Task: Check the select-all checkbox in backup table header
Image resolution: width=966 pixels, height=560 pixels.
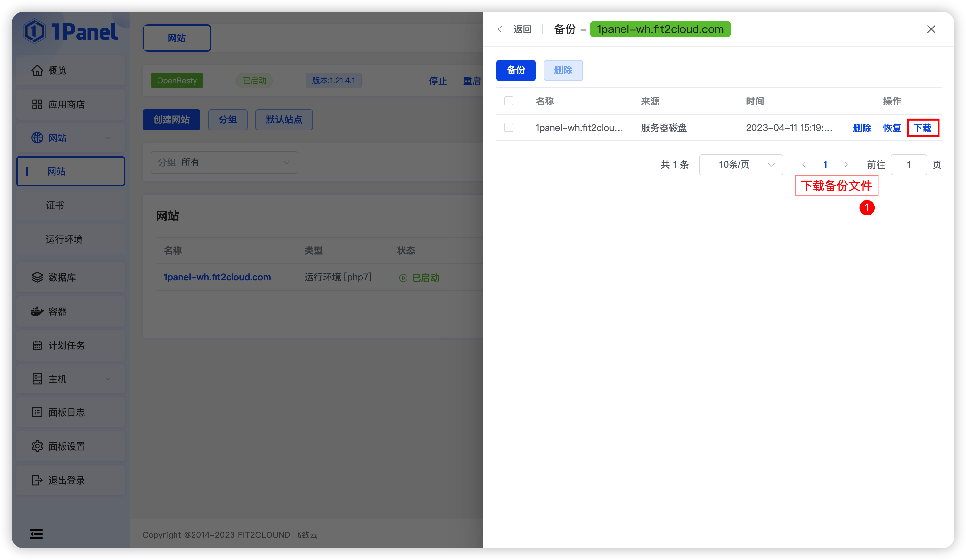Action: [x=509, y=101]
